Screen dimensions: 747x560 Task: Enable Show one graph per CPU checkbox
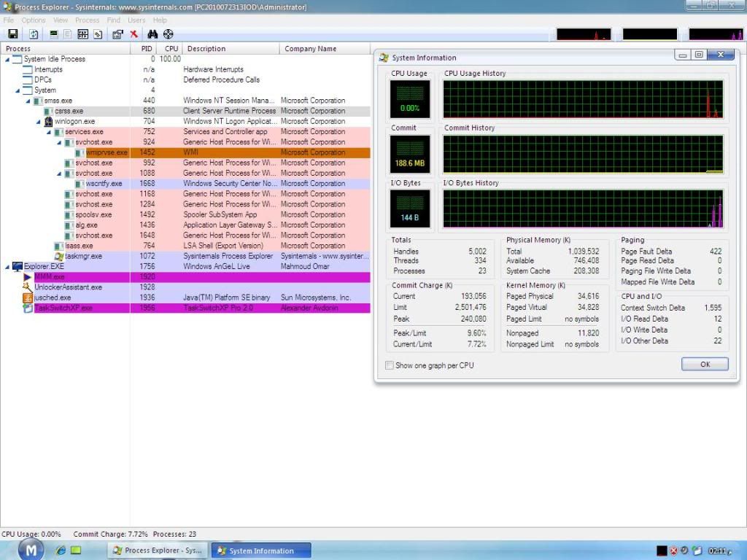(x=390, y=365)
